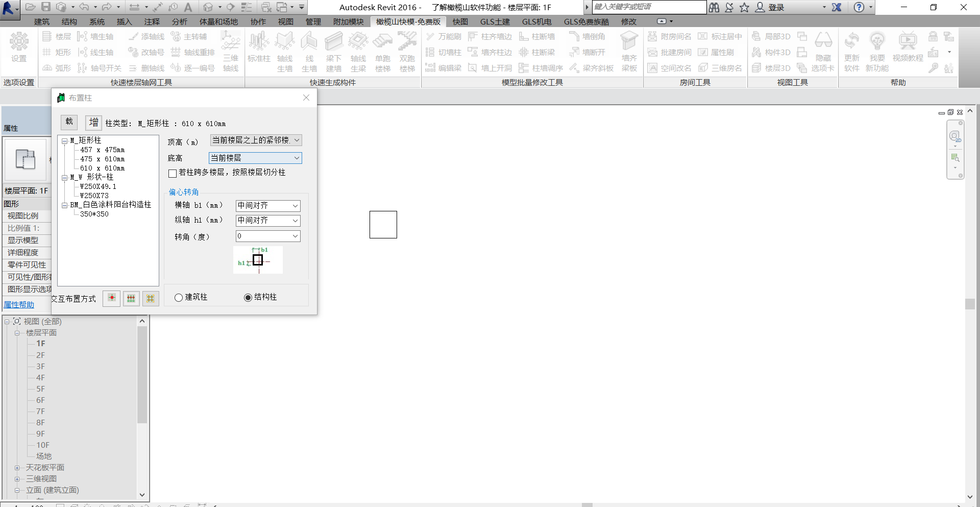Select the 457 x 475mm column type

pos(102,150)
